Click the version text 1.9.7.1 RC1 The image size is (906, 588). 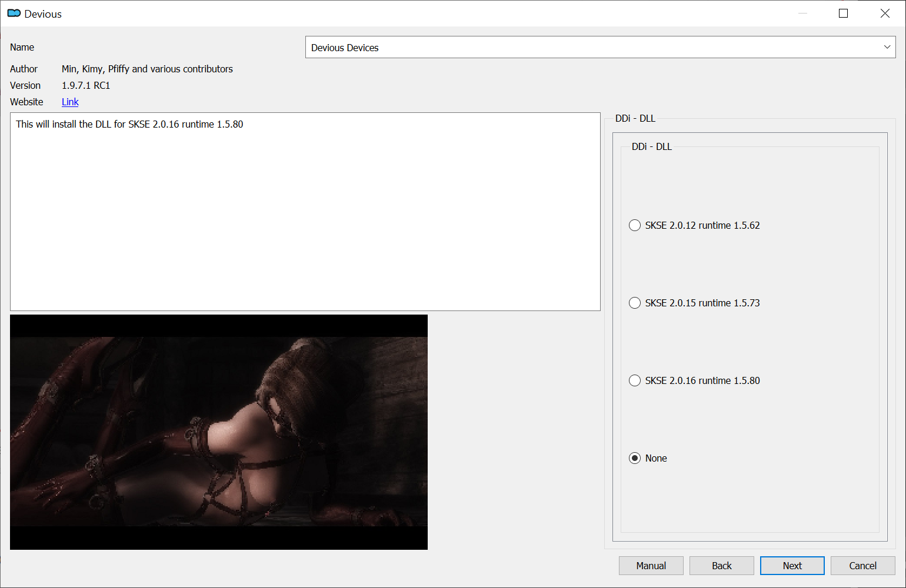(86, 85)
